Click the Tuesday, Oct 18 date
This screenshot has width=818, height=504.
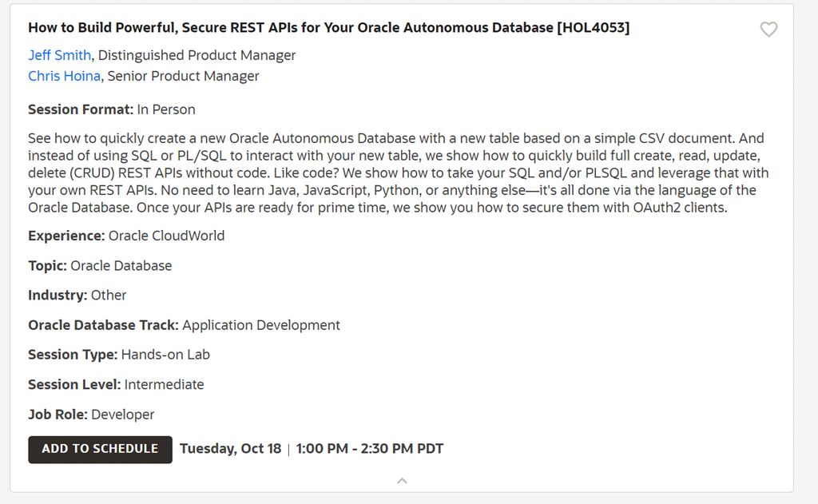click(230, 448)
